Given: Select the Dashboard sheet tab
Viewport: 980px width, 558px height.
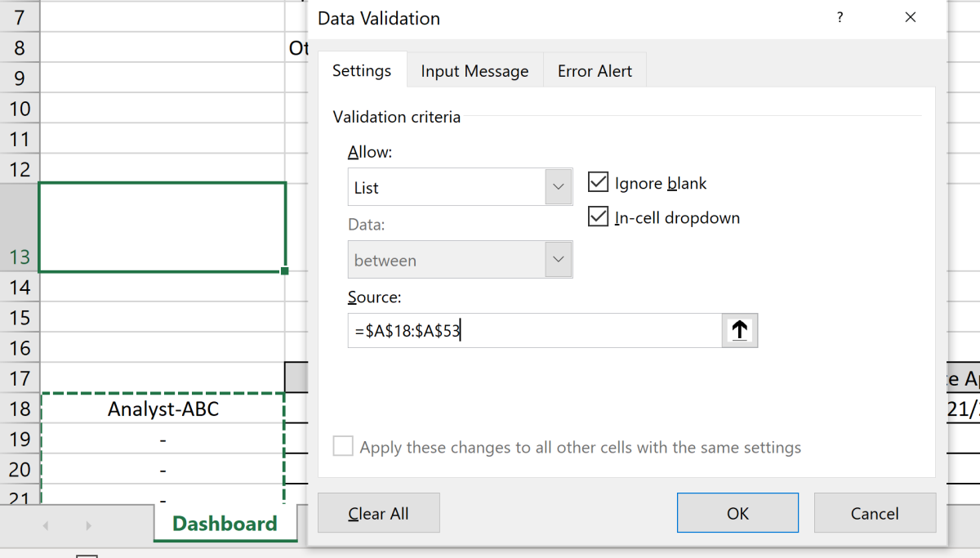Looking at the screenshot, I should pos(224,523).
